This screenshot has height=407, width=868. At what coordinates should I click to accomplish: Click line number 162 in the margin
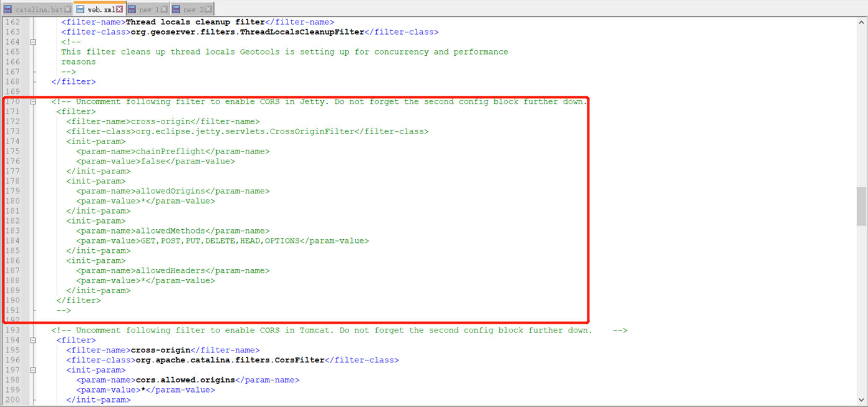click(x=12, y=22)
